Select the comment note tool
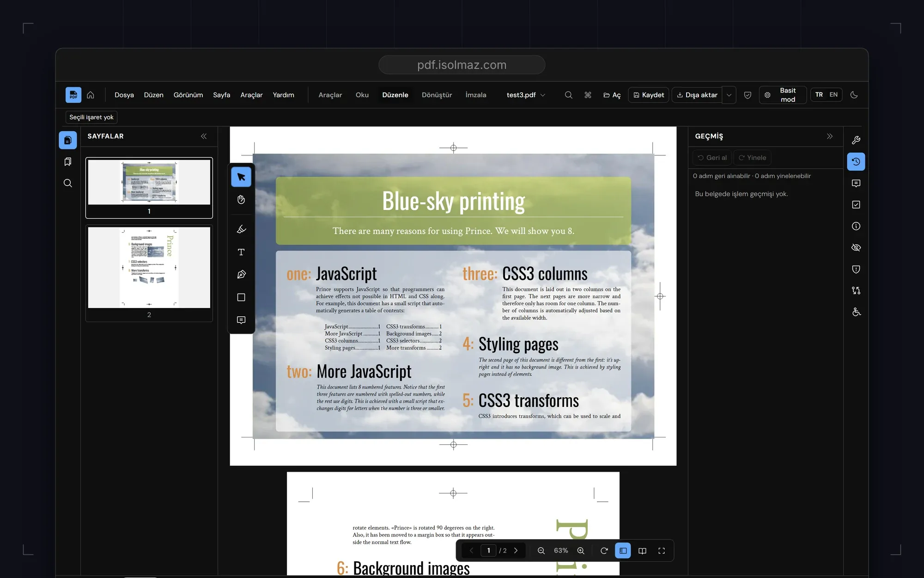 click(x=241, y=320)
